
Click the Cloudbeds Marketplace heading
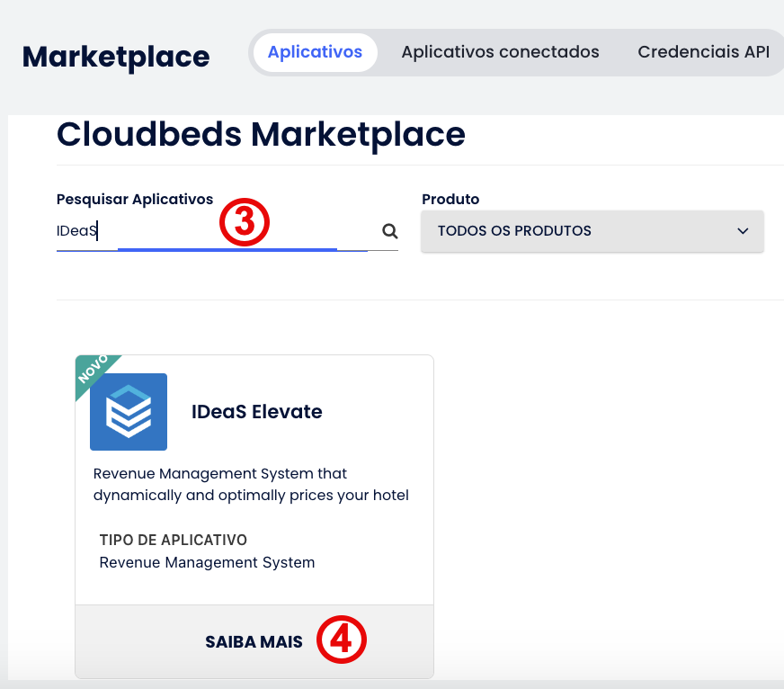(x=261, y=135)
